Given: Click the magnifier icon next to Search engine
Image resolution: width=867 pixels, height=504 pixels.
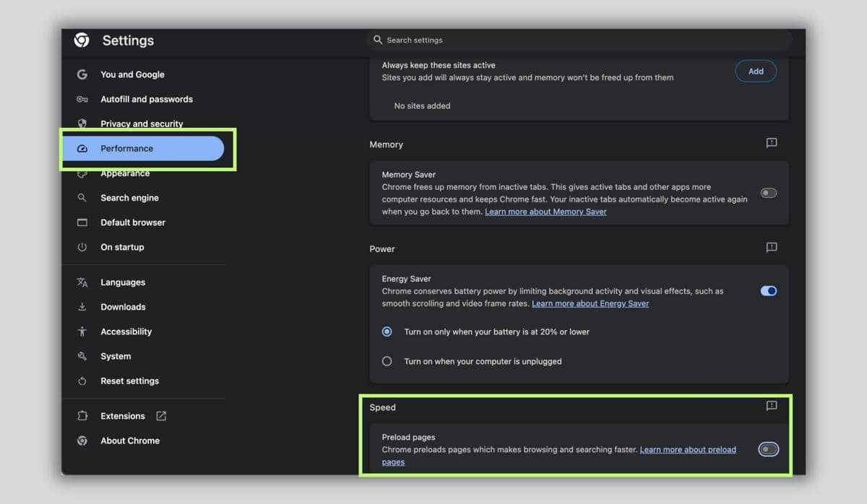Looking at the screenshot, I should pyautogui.click(x=82, y=198).
